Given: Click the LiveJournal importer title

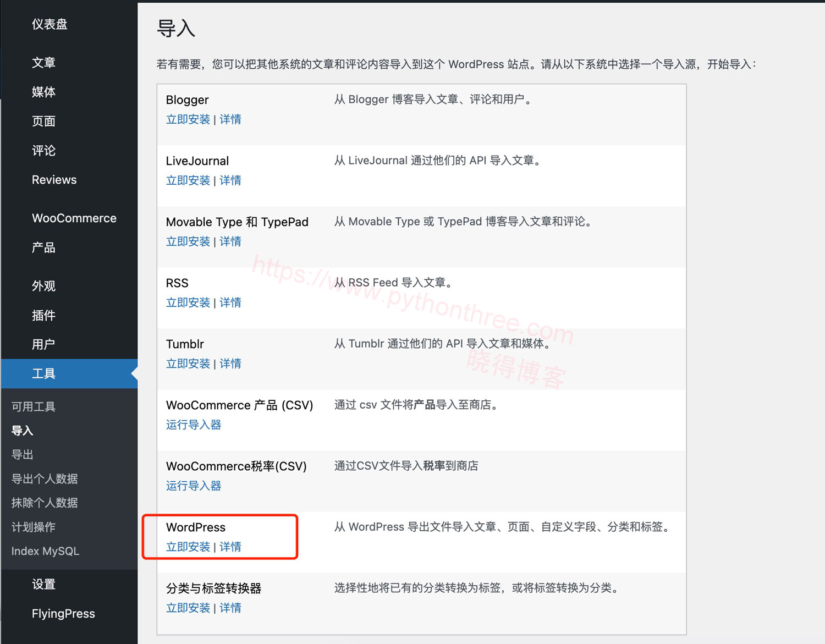Looking at the screenshot, I should coord(197,161).
